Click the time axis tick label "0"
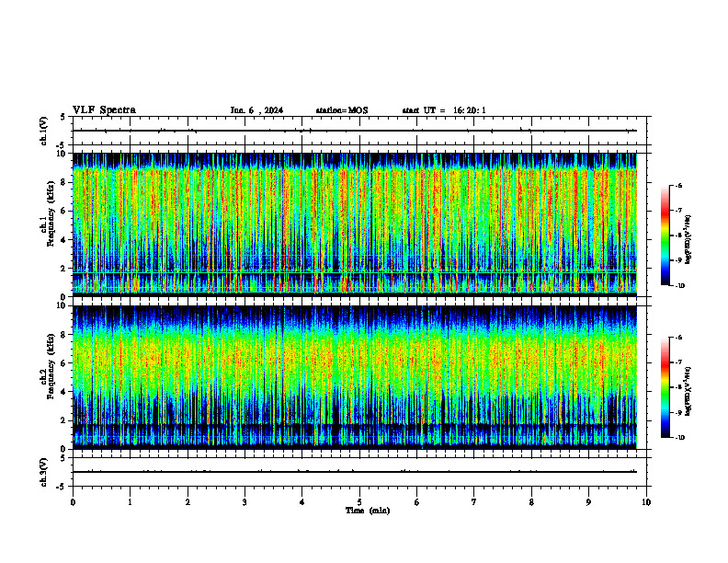The image size is (728, 563). pos(73,502)
